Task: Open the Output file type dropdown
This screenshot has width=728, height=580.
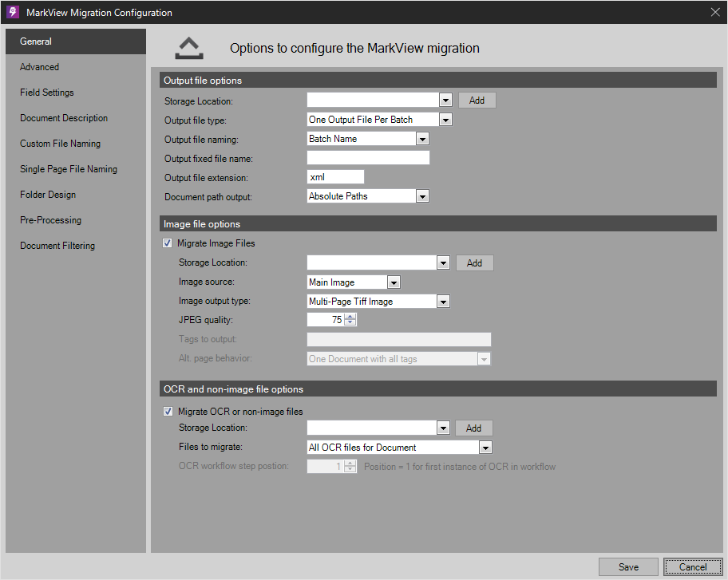Action: tap(445, 120)
